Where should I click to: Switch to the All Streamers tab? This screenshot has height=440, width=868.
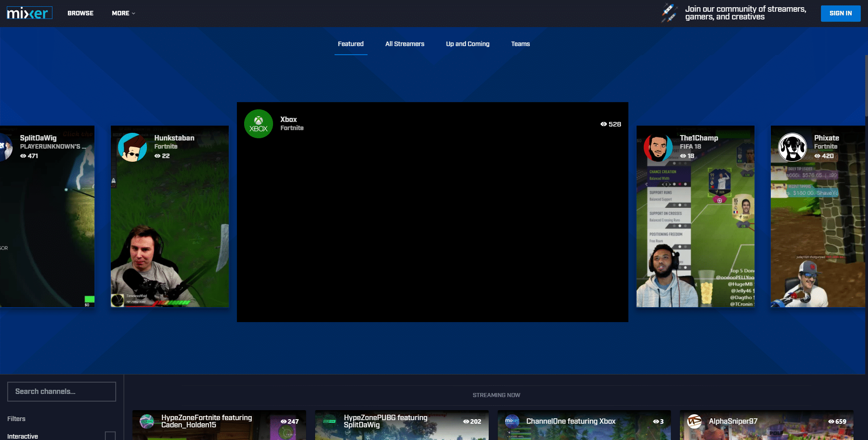pyautogui.click(x=405, y=44)
